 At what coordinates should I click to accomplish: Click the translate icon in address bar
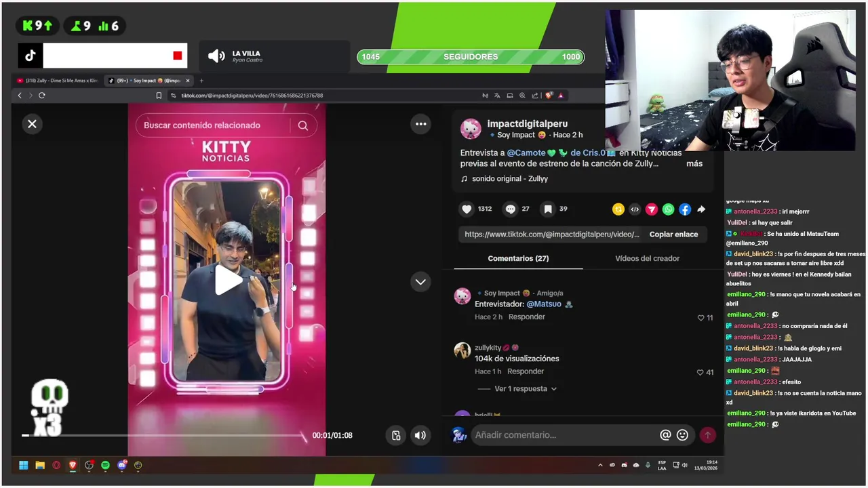coord(497,96)
